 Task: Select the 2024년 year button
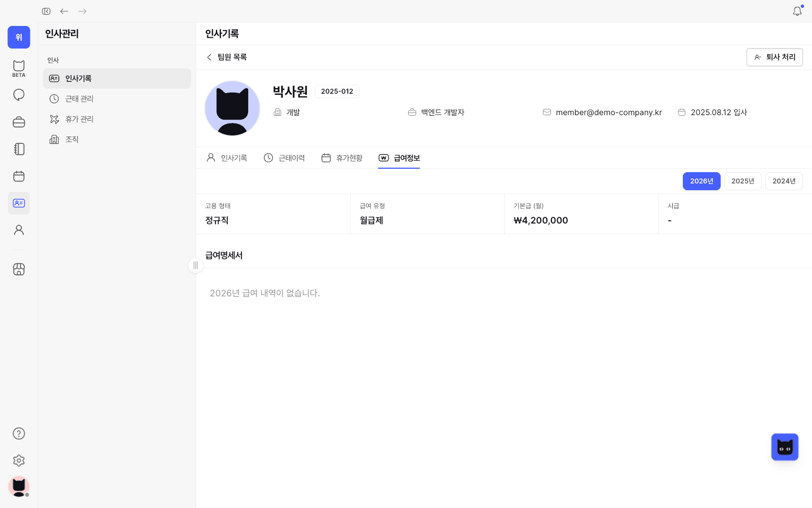784,181
